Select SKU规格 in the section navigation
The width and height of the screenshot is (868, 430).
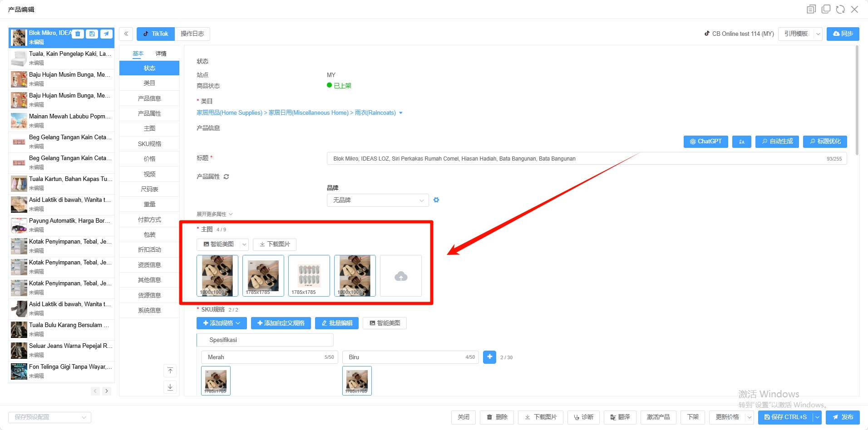pyautogui.click(x=149, y=144)
